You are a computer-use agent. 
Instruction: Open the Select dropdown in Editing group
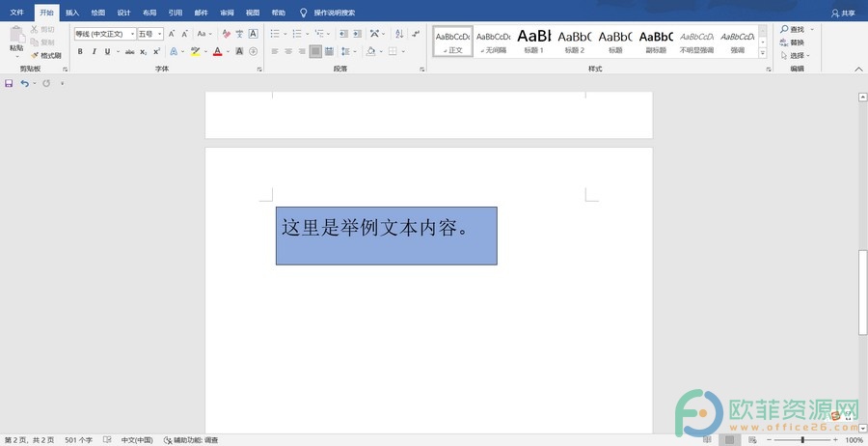tap(796, 55)
